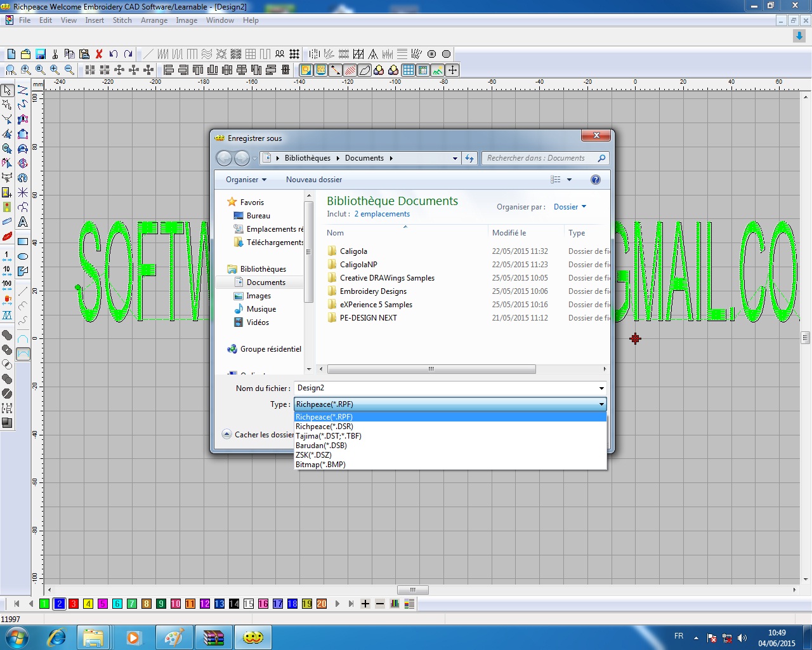Toggle the grid display toolbar button
The image size is (812, 650).
(x=409, y=70)
